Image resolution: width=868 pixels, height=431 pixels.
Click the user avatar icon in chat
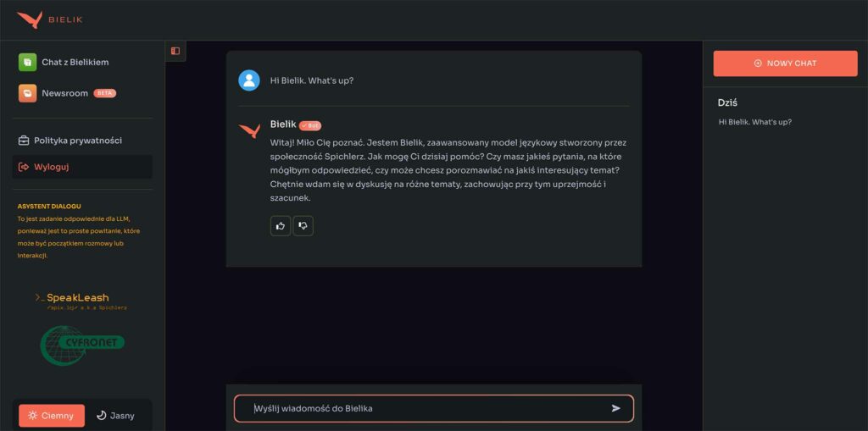(x=249, y=80)
